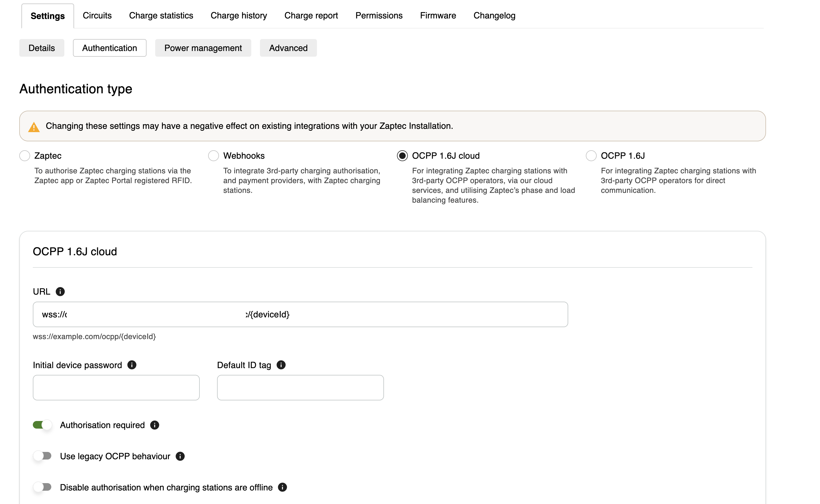Turn off the Authorisation required toggle

tap(42, 425)
